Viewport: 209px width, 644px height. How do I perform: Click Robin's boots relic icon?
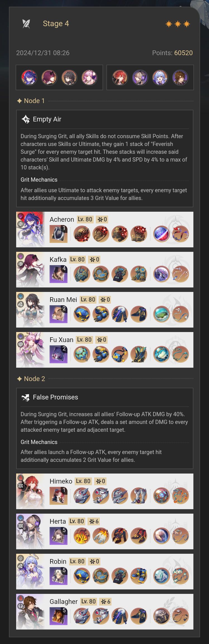139,576
